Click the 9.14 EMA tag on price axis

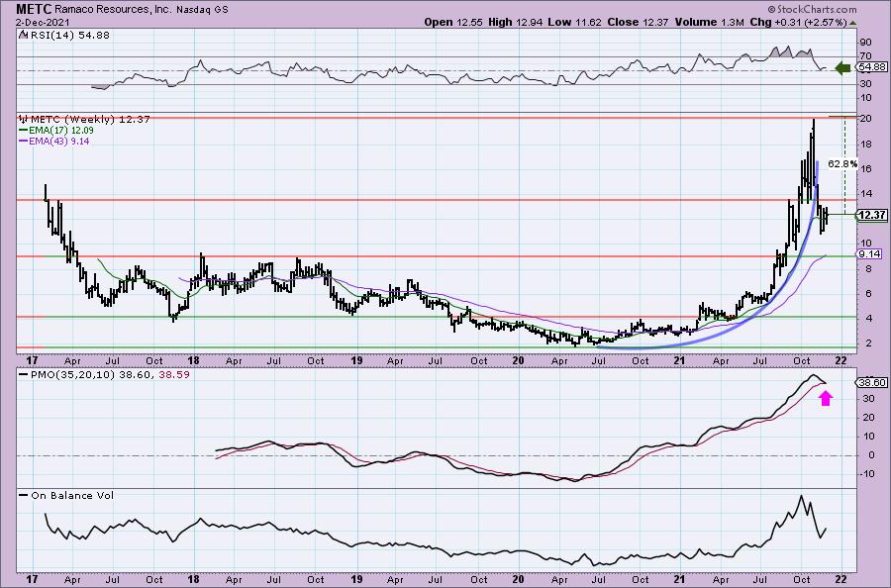click(869, 254)
